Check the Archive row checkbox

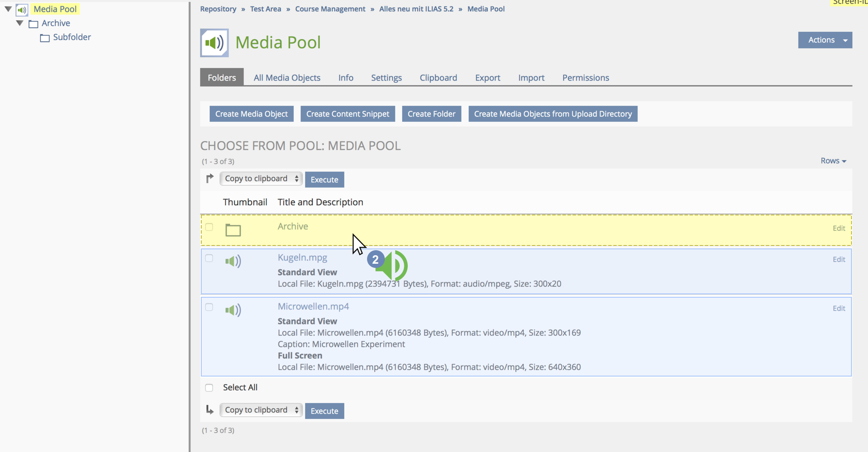tap(209, 227)
